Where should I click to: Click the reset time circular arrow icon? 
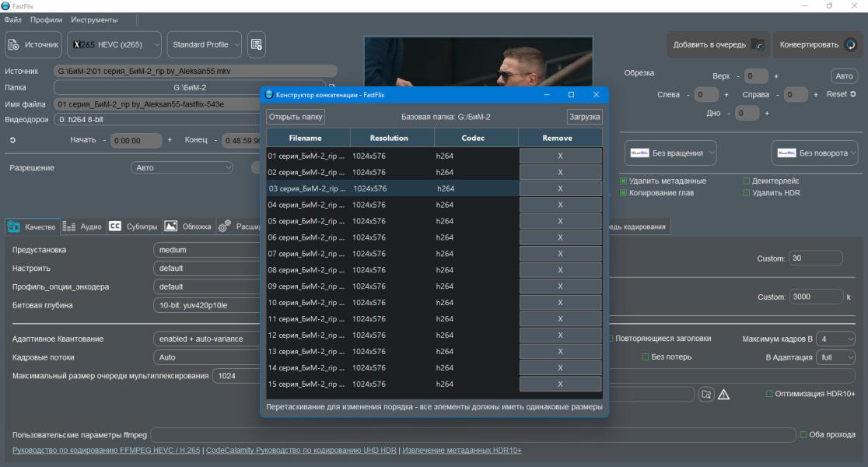12,140
